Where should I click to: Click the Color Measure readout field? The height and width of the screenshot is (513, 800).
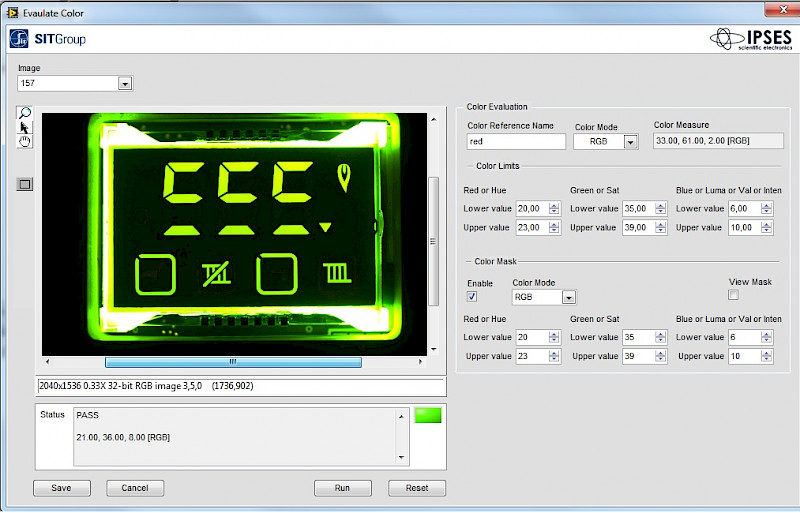[718, 141]
